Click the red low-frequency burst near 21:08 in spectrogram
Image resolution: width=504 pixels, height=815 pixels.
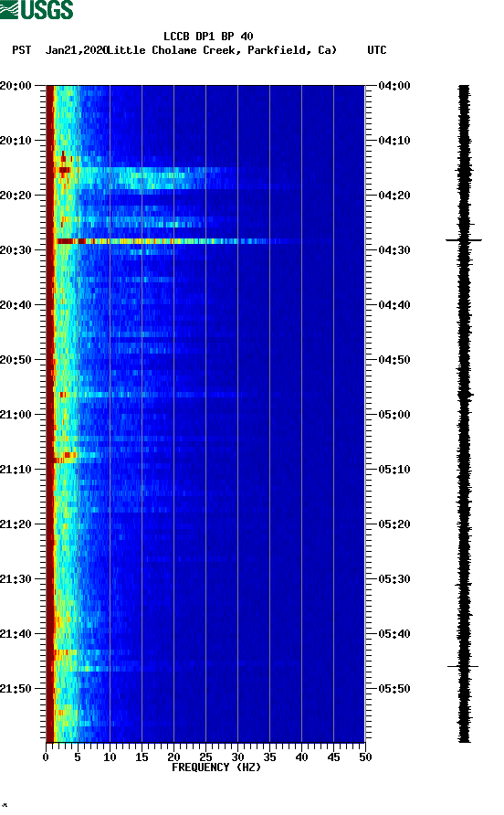pyautogui.click(x=65, y=458)
